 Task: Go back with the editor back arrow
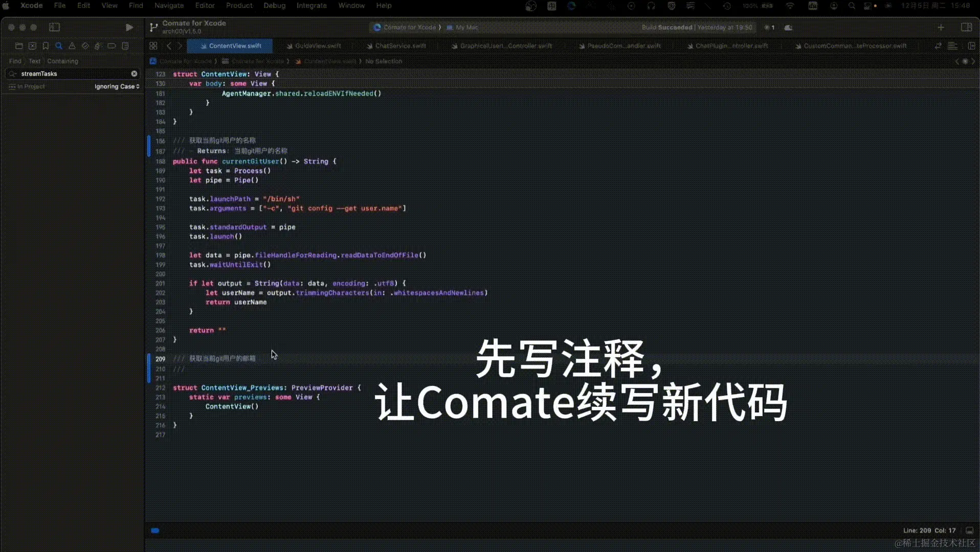tap(169, 46)
